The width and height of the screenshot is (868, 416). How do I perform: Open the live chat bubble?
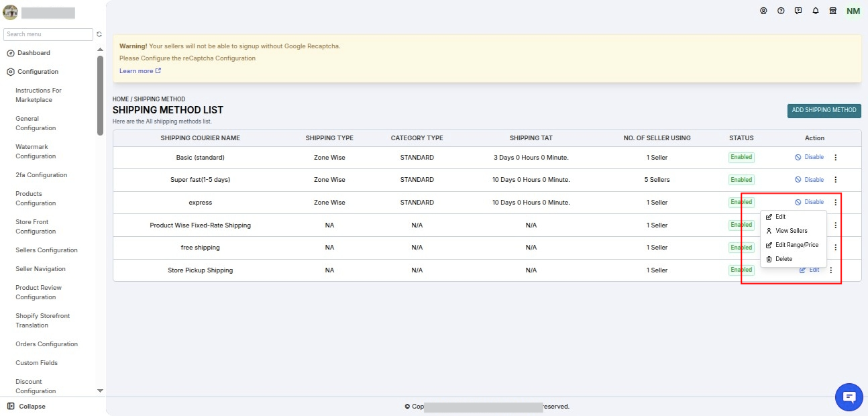click(x=849, y=397)
